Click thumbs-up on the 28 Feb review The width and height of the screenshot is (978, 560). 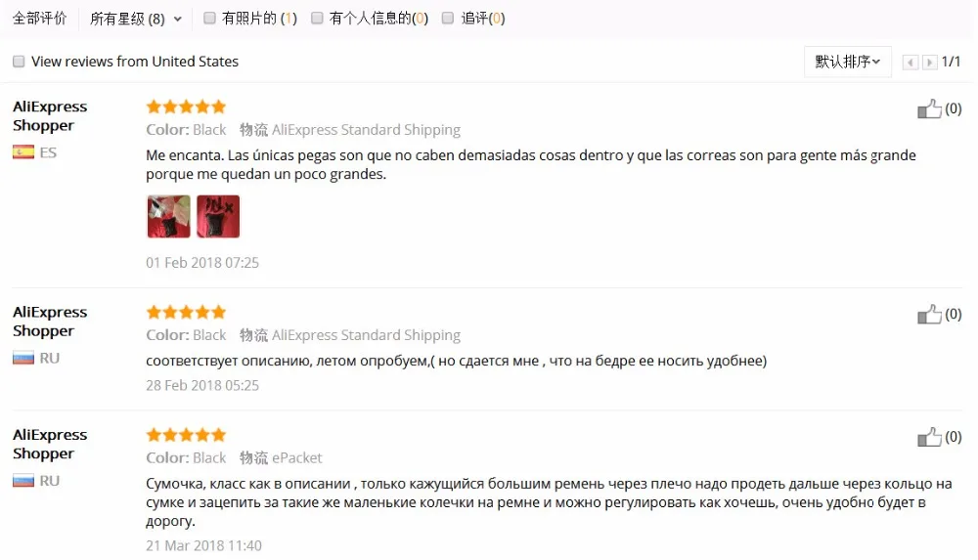929,314
